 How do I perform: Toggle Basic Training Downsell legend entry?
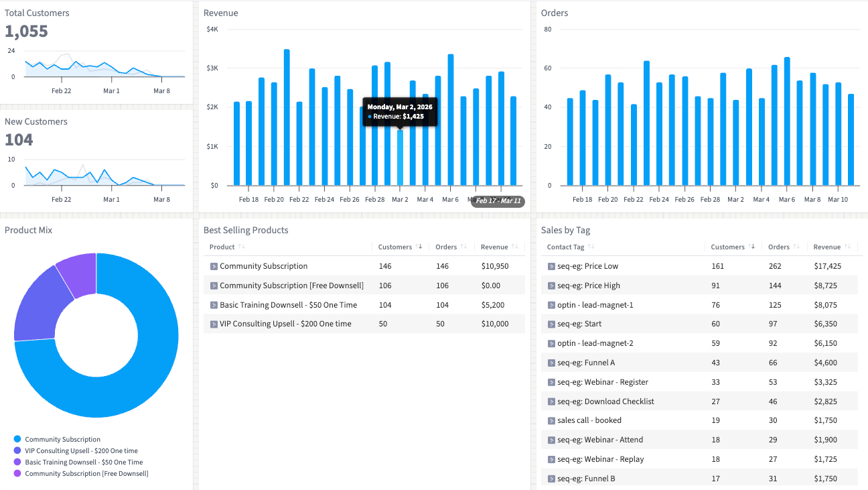[84, 463]
